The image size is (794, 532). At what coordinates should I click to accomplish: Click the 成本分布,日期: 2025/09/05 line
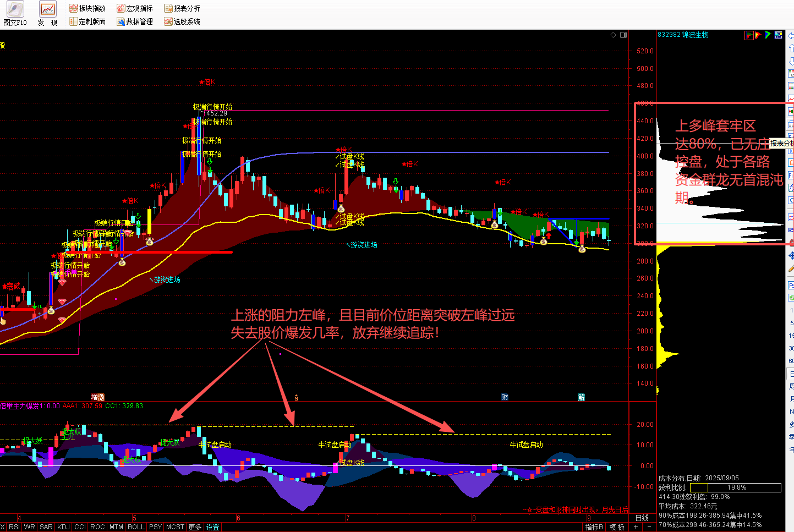[x=699, y=478]
